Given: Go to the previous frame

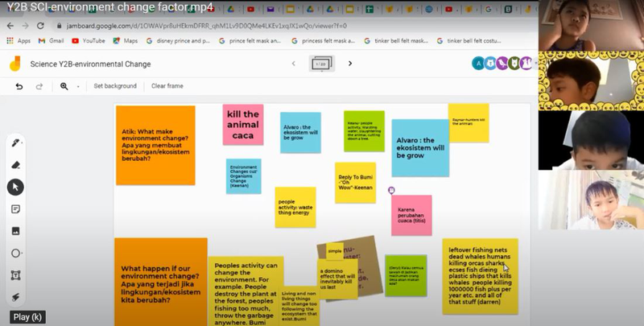Looking at the screenshot, I should (x=293, y=64).
